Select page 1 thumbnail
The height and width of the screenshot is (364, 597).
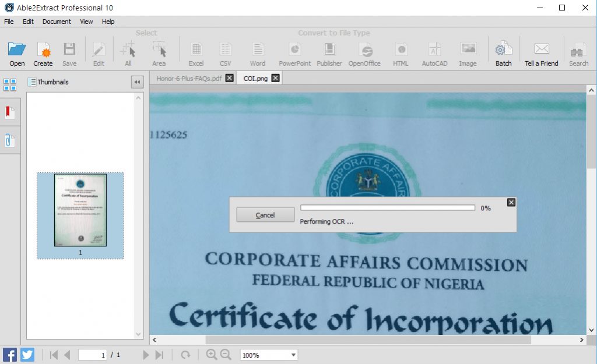point(80,215)
